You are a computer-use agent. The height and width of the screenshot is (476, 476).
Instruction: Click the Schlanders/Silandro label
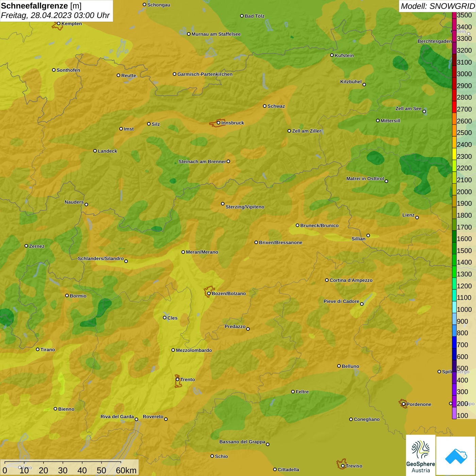coord(101,258)
